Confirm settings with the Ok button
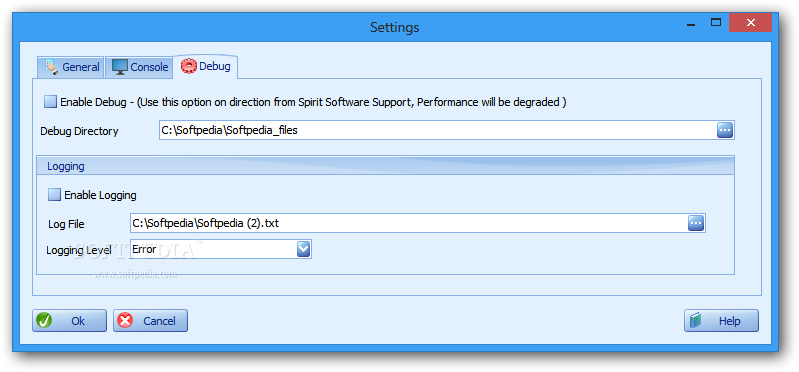The height and width of the screenshot is (372, 799). 69,321
